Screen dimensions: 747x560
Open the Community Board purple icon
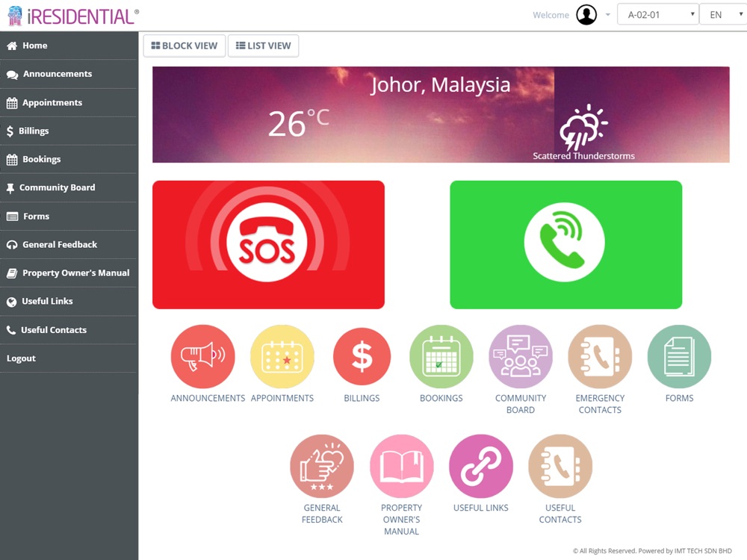click(521, 357)
